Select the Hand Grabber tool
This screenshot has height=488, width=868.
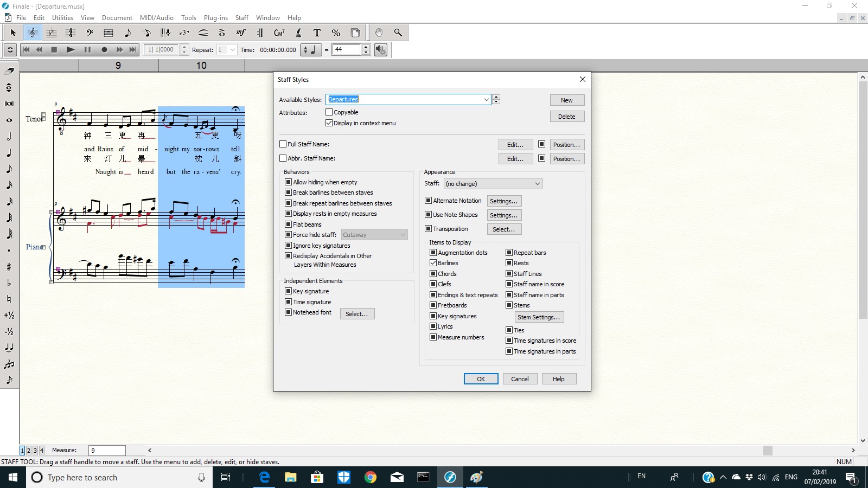point(379,33)
